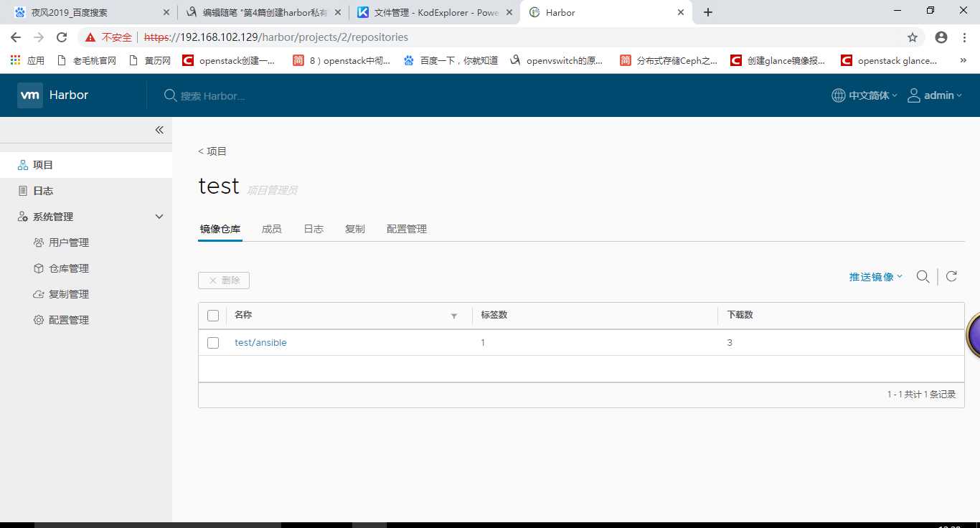This screenshot has height=528, width=980.
Task: Open the openstack创建一 bookmark
Action: pyautogui.click(x=229, y=61)
